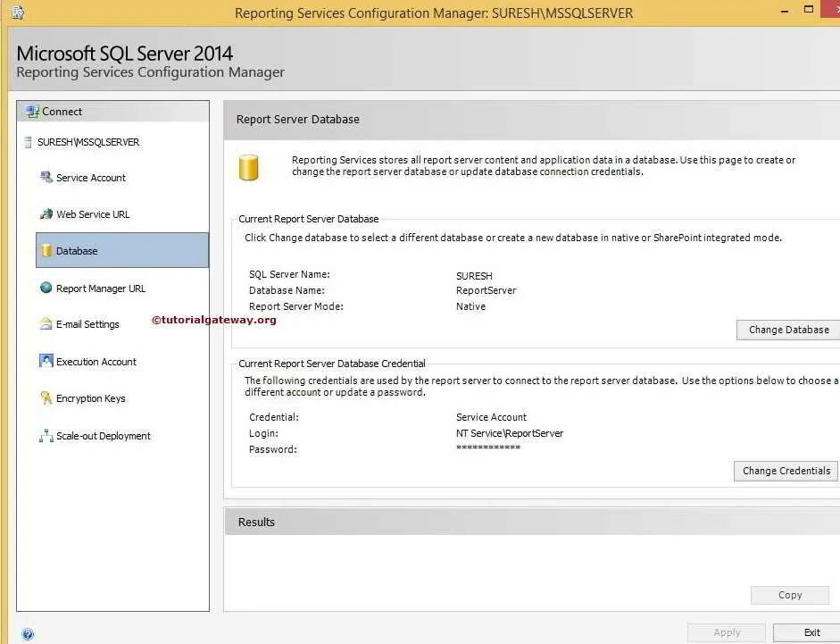
Task: Click the Apply button
Action: tap(727, 632)
